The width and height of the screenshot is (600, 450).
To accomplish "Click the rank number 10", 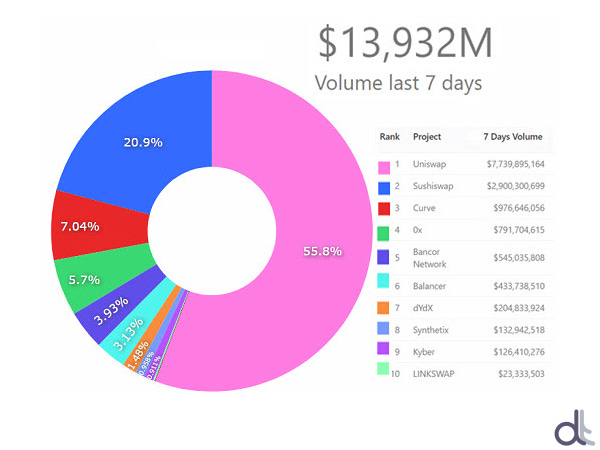I will click(x=395, y=374).
